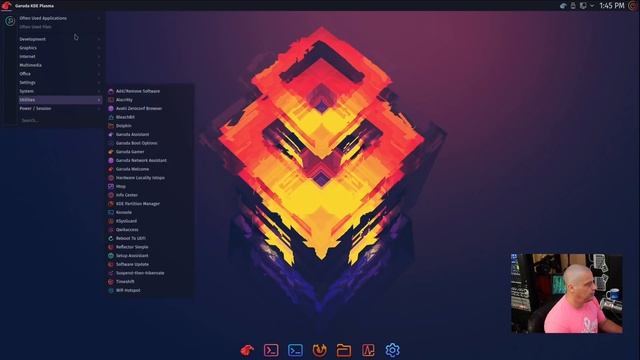Select the highlighted Utilities category
The width and height of the screenshot is (640, 360).
pyautogui.click(x=60, y=100)
